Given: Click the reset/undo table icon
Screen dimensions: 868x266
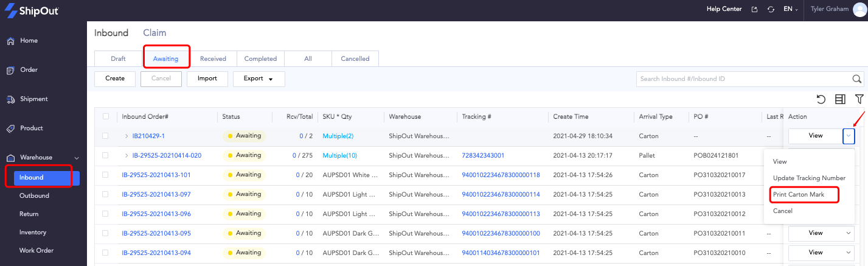Looking at the screenshot, I should 821,99.
